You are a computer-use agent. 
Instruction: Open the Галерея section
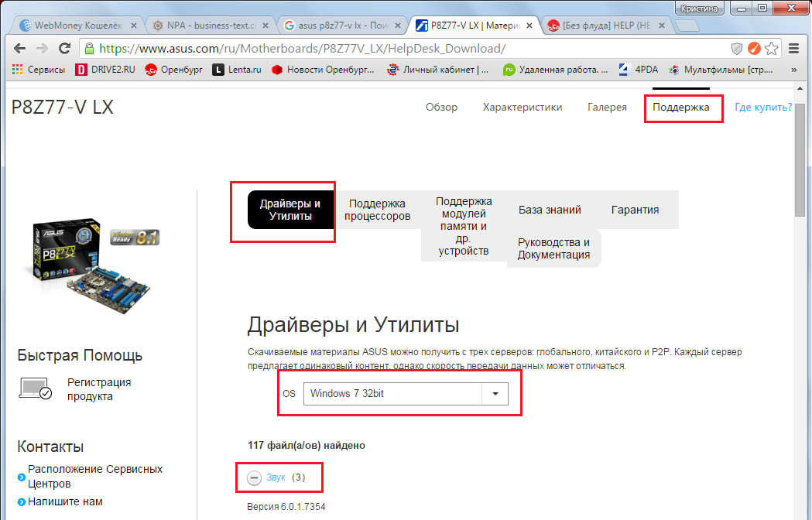[x=607, y=108]
